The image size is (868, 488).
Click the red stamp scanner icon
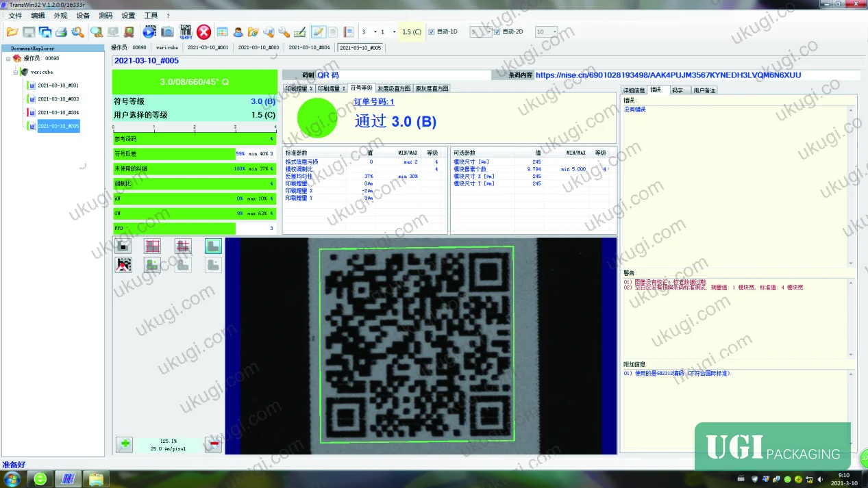128,31
